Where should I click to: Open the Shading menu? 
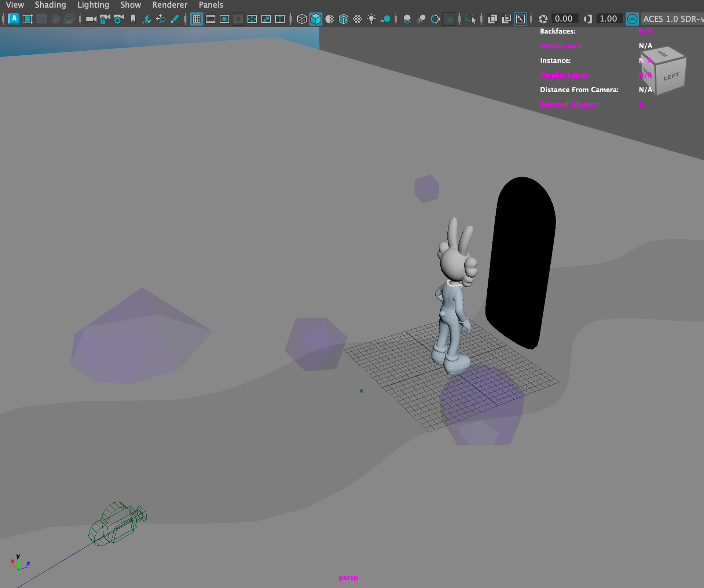tap(50, 5)
